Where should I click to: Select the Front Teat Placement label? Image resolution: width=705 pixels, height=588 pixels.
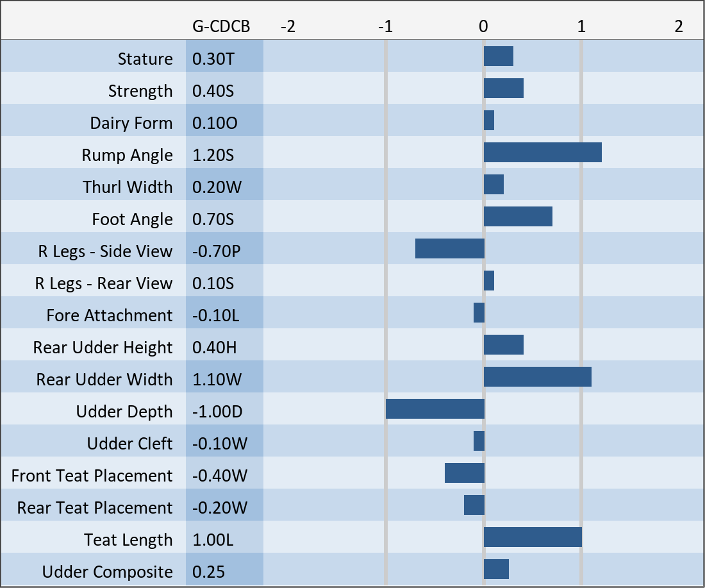[92, 476]
